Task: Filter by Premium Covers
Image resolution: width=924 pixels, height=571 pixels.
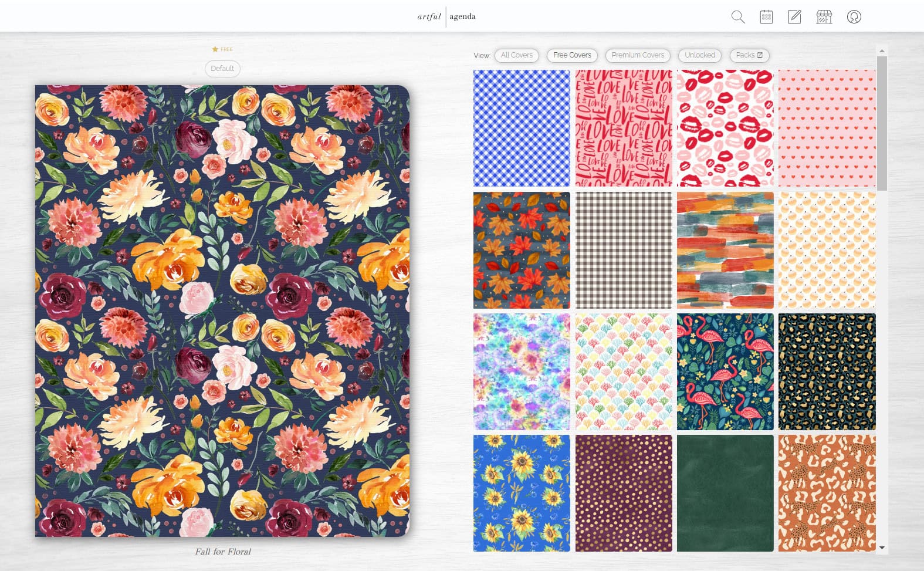Action: [x=638, y=55]
